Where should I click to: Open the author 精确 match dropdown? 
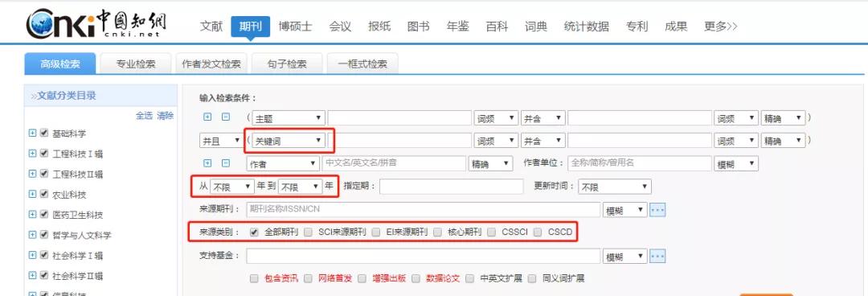point(491,163)
